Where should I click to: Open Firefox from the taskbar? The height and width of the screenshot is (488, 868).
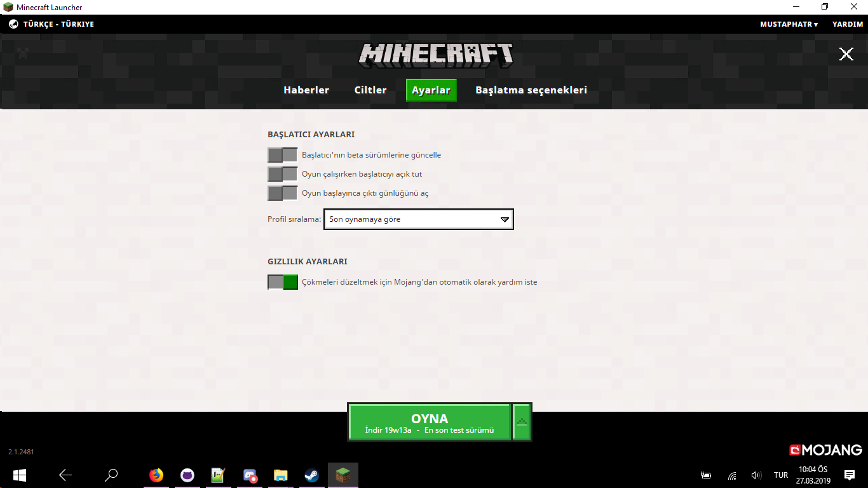pyautogui.click(x=156, y=475)
